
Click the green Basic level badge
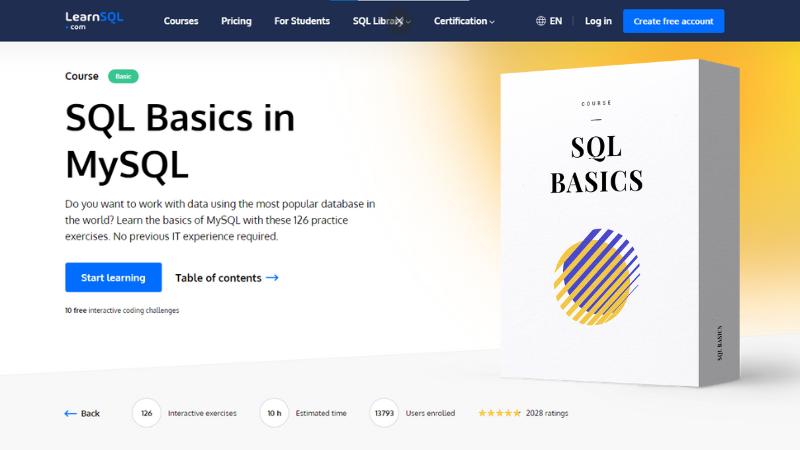click(123, 76)
